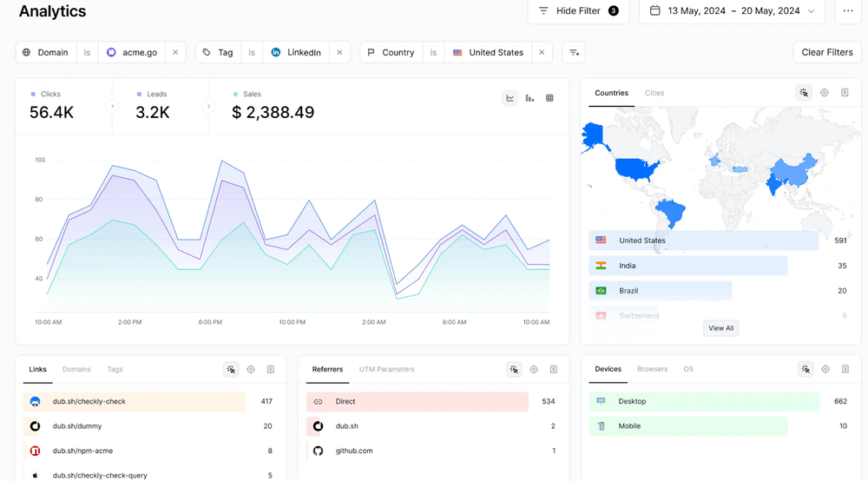The height and width of the screenshot is (481, 868).
Task: Remove the LinkedIn tag filter
Action: pyautogui.click(x=339, y=53)
